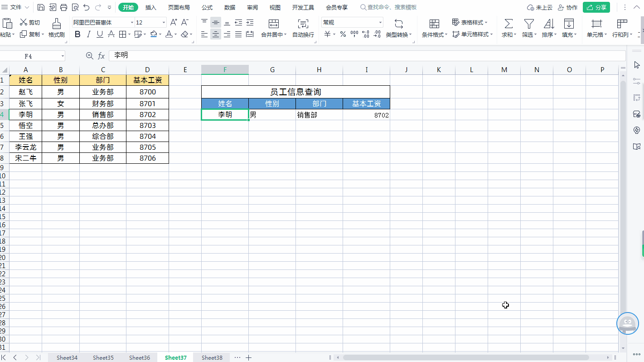Switch to the 公式 ribbon tab
This screenshot has width=644, height=362.
click(x=207, y=7)
